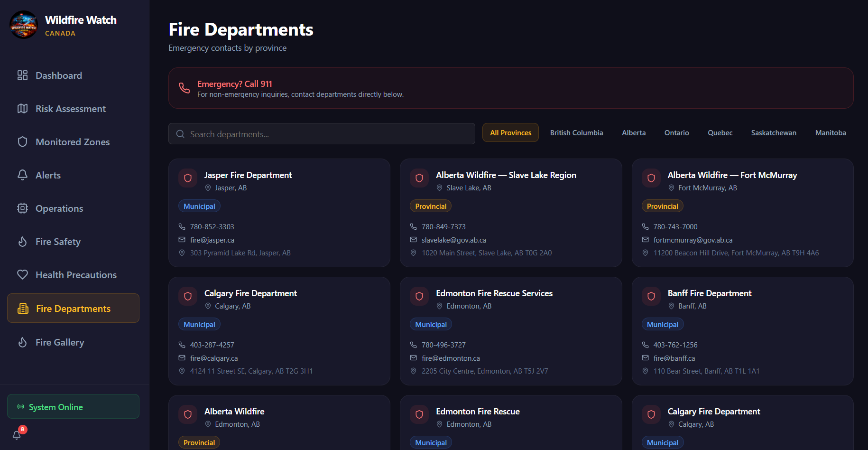Click the Jasper Fire Department shield icon
The width and height of the screenshot is (868, 450).
coord(188,178)
